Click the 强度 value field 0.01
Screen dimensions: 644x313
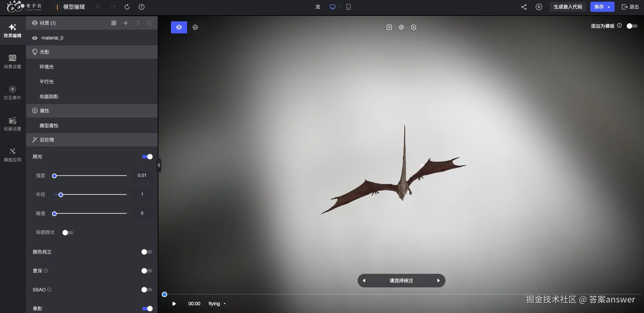[142, 176]
